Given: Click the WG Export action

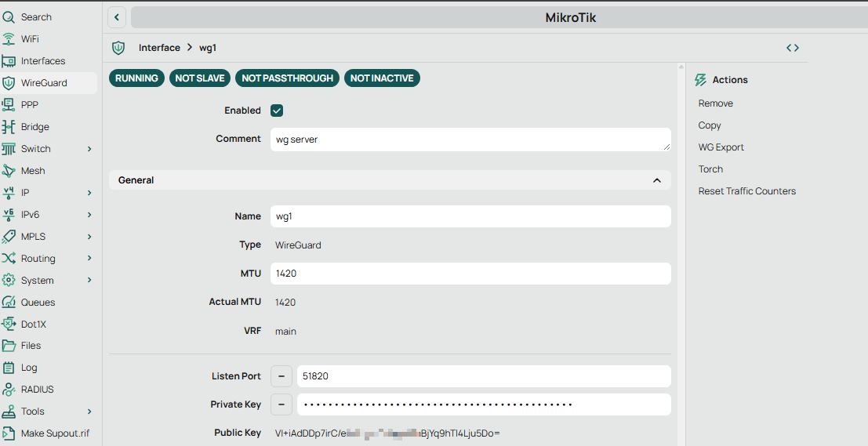Looking at the screenshot, I should coord(721,147).
